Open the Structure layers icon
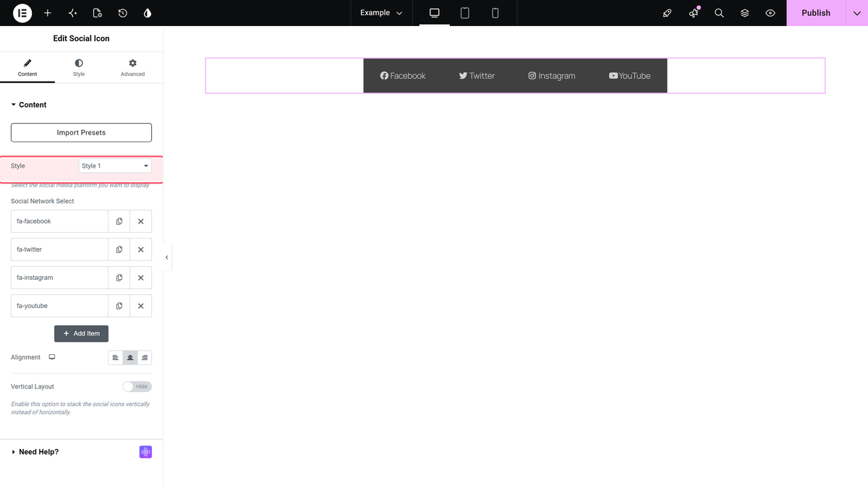The height and width of the screenshot is (488, 868). 745,13
